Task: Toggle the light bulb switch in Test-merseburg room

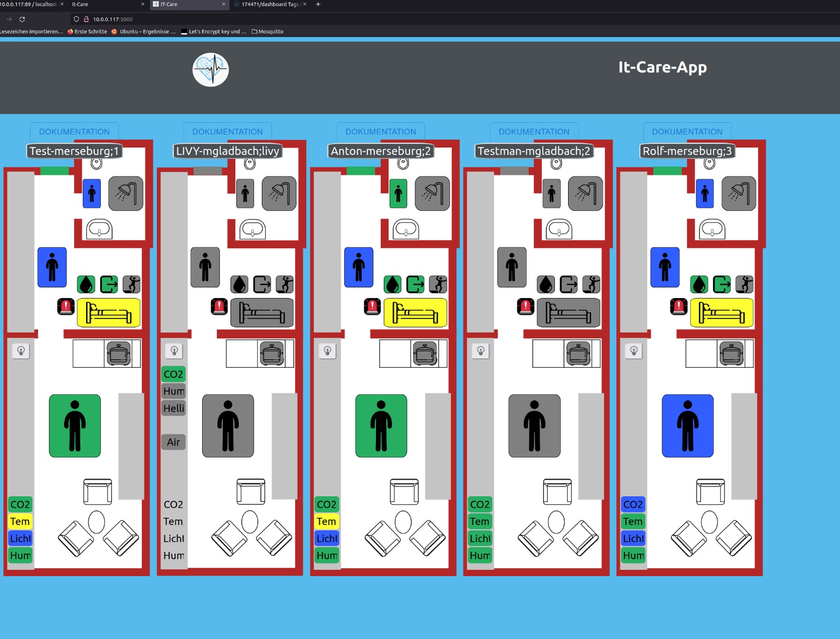Action: [x=21, y=351]
